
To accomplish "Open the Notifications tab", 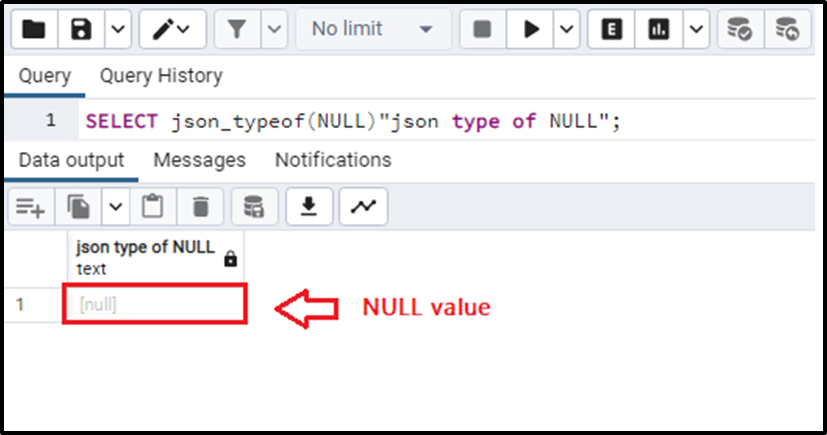I will point(333,160).
